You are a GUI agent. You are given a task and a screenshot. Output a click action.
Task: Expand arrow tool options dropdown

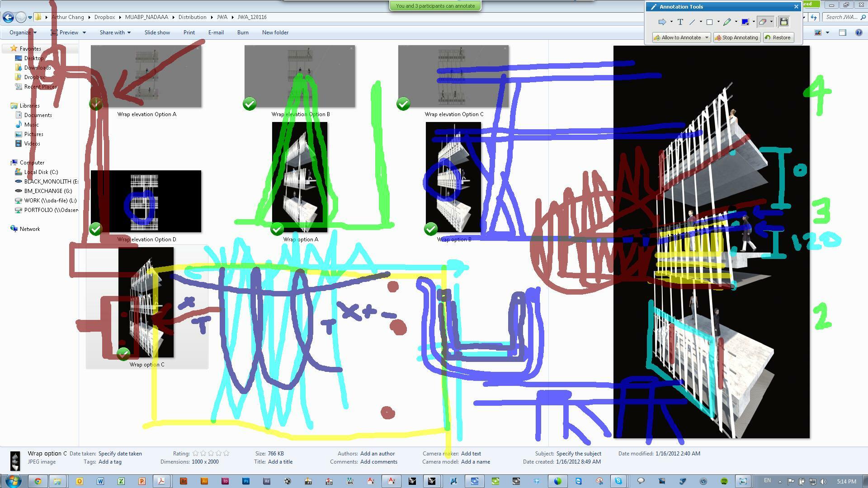coord(671,22)
